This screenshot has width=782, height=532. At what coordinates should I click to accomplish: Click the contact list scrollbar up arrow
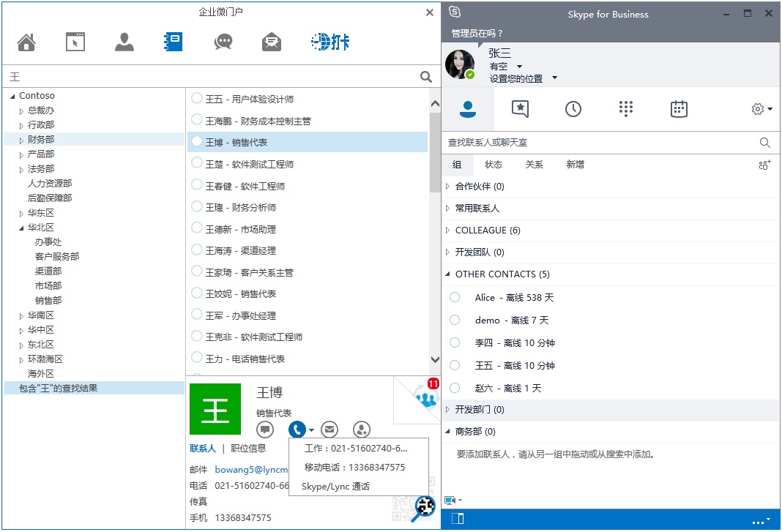(x=435, y=104)
